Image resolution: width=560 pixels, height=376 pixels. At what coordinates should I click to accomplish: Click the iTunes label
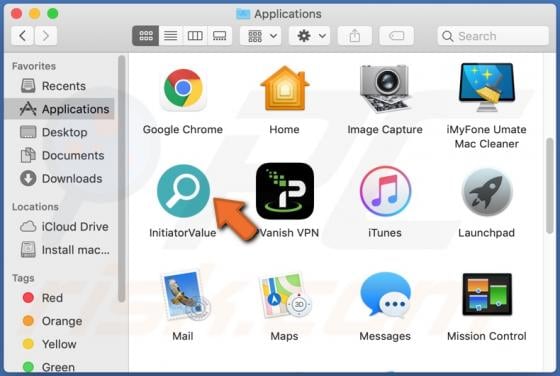pos(385,233)
